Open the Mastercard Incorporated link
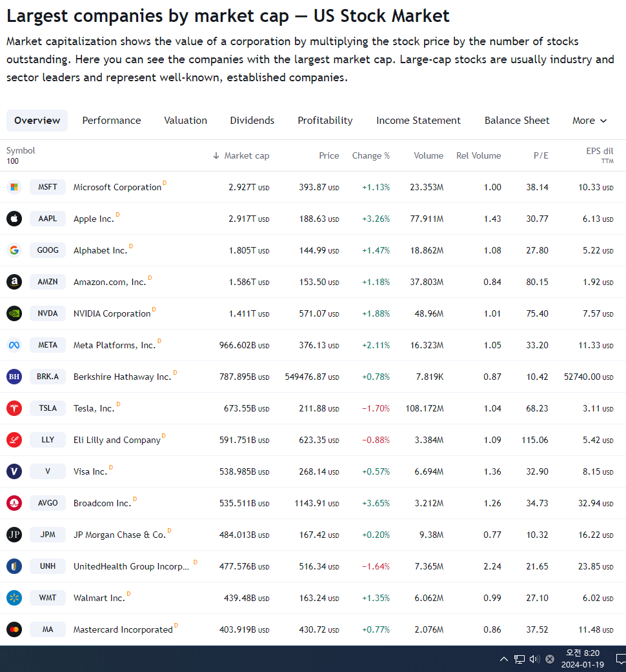This screenshot has width=626, height=672. point(123,629)
